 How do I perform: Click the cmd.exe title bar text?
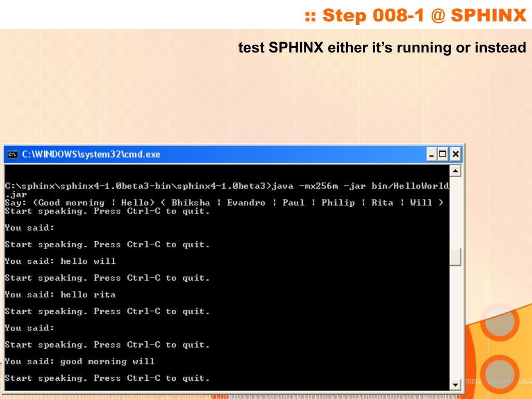(x=91, y=154)
